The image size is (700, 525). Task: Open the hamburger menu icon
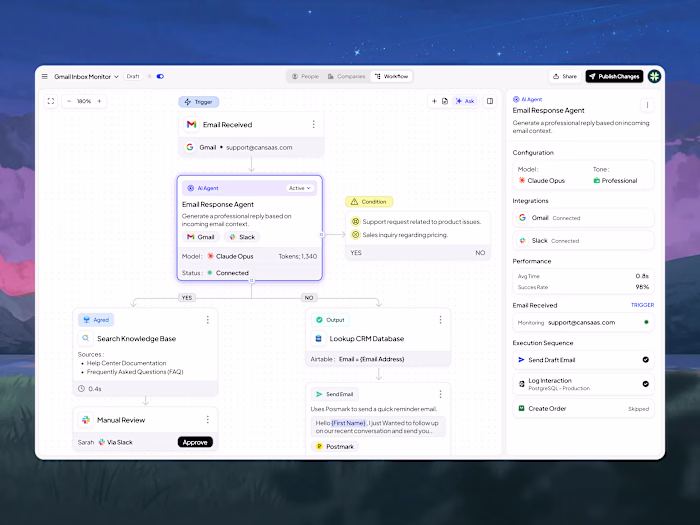point(45,76)
